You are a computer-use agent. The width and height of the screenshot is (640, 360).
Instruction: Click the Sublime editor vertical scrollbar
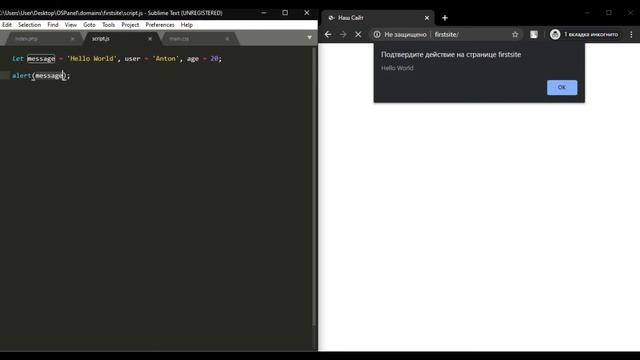(x=314, y=186)
